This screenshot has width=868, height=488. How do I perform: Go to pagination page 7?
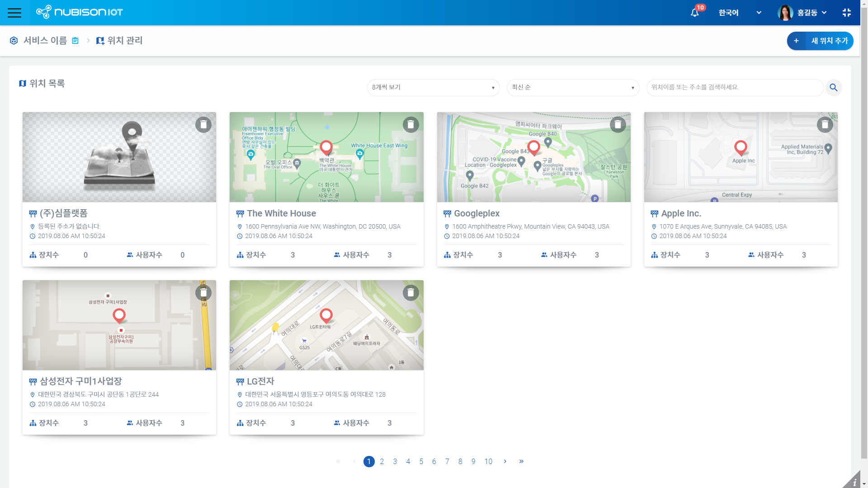tap(447, 461)
